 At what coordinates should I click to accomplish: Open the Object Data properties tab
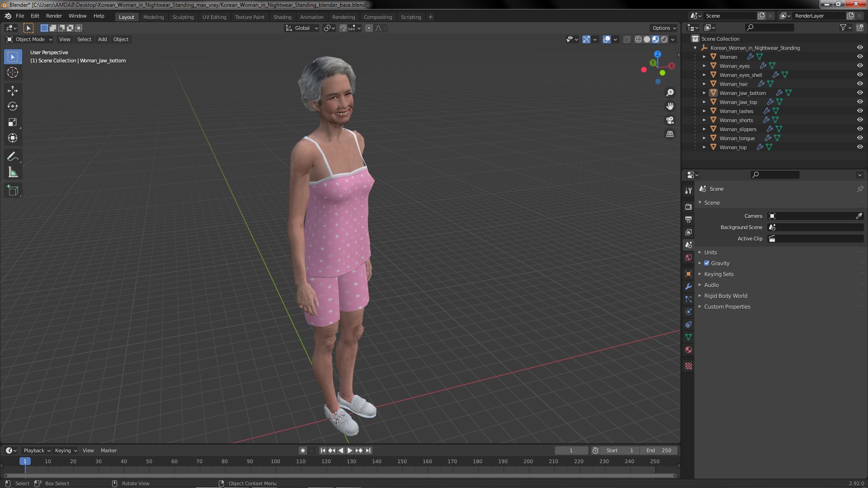(x=689, y=337)
